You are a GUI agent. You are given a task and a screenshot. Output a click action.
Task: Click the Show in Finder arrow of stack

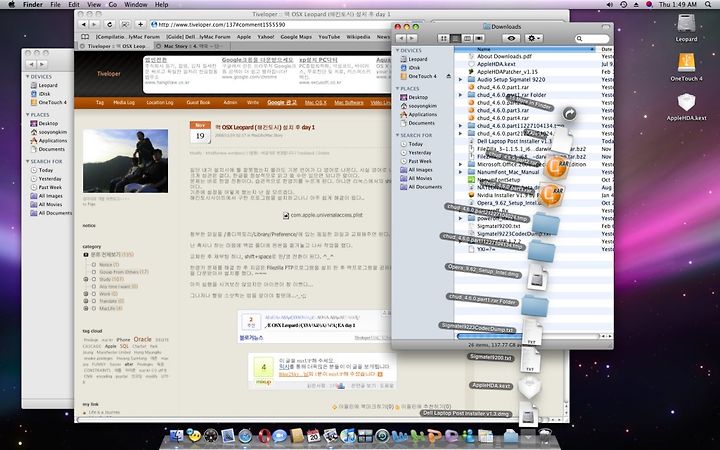coord(569,113)
